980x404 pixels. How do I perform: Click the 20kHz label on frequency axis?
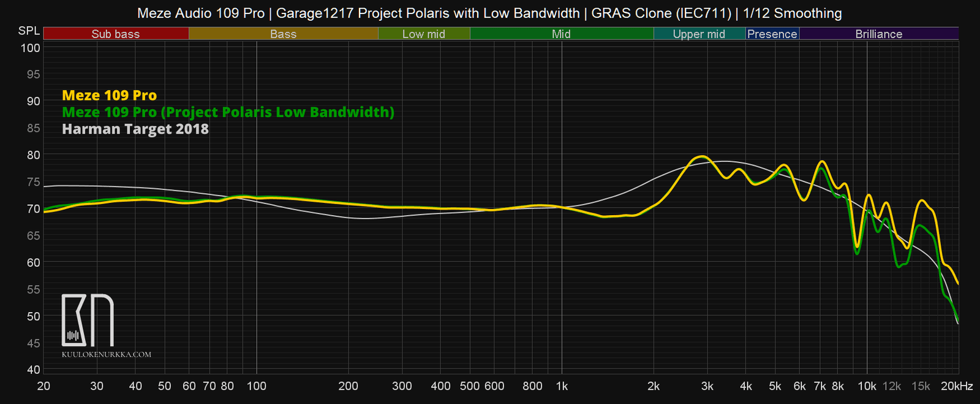click(x=956, y=386)
